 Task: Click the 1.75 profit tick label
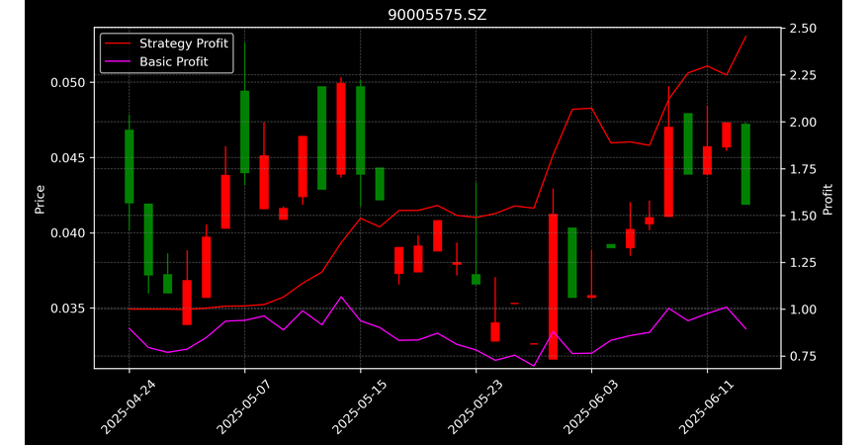coord(801,169)
